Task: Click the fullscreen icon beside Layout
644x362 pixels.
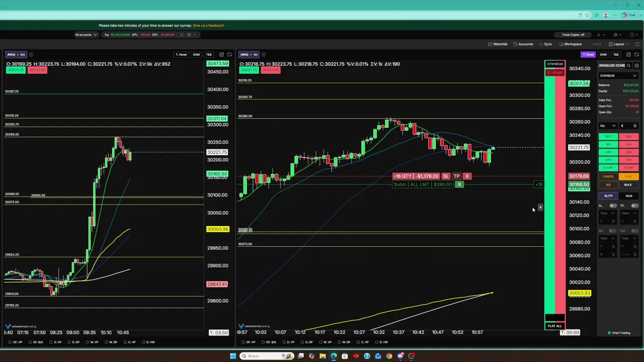Action: (x=637, y=44)
